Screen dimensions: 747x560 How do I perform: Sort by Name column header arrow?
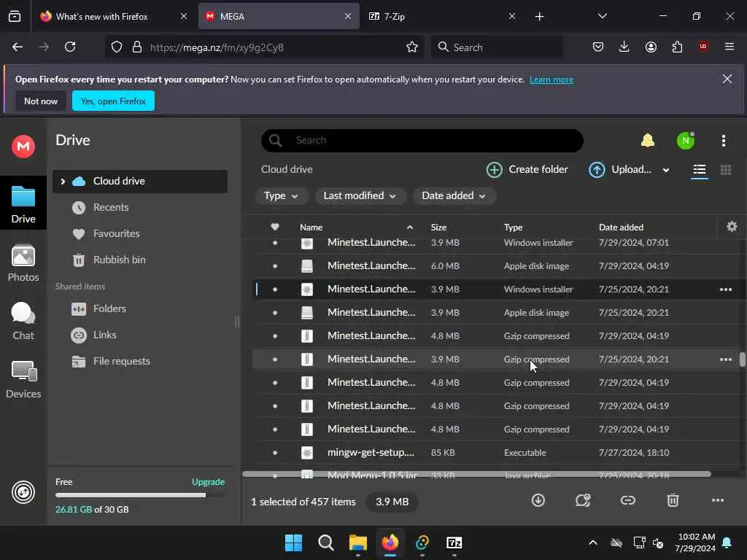tap(410, 227)
